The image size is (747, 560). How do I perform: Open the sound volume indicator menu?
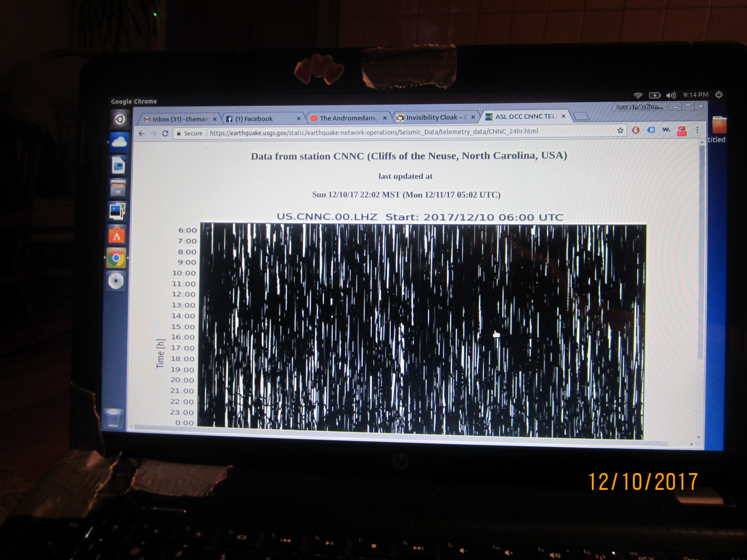click(671, 95)
